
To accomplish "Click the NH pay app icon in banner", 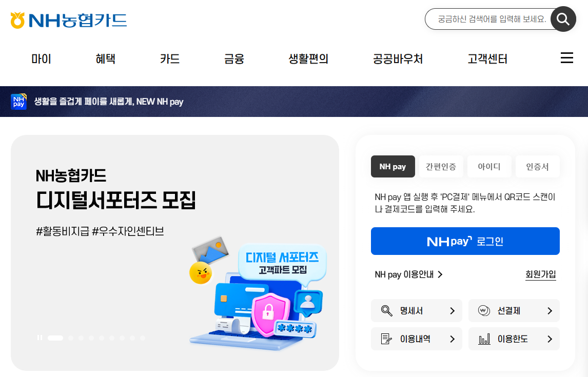I will tap(19, 102).
